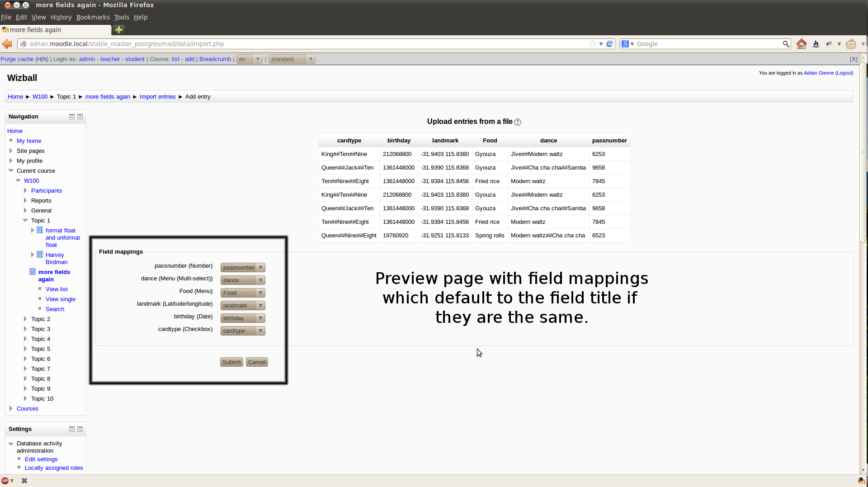Open the passnumber field mapping dropdown
The image size is (868, 487).
click(243, 268)
